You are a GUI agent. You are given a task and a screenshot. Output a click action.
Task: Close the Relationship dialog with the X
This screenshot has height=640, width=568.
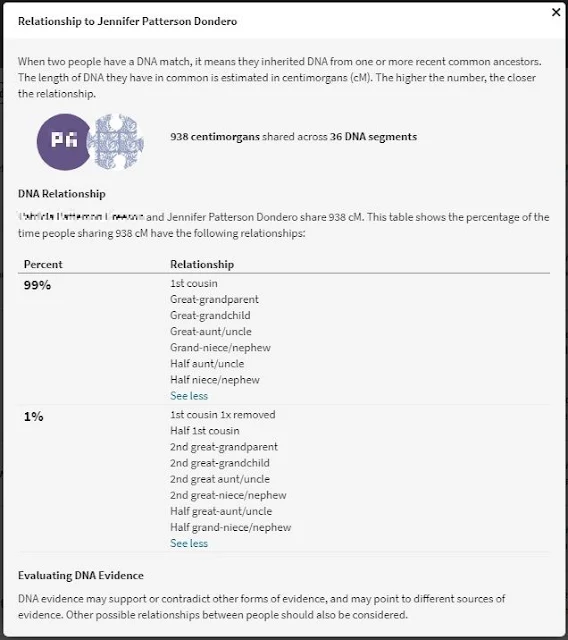click(x=556, y=12)
